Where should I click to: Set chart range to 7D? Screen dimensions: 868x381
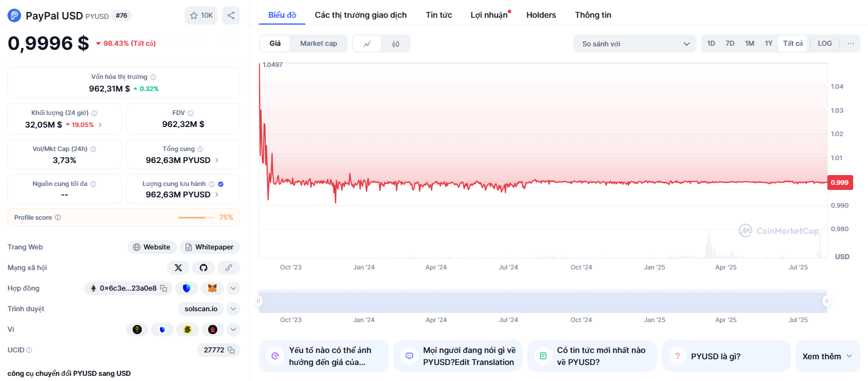[x=730, y=43]
